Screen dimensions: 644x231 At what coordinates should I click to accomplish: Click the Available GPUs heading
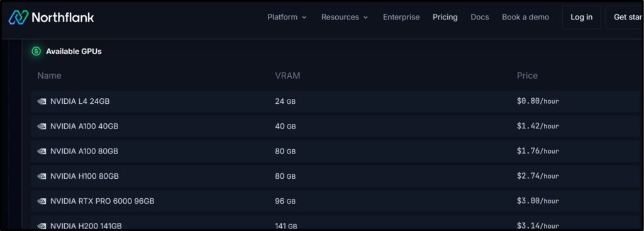coord(74,52)
